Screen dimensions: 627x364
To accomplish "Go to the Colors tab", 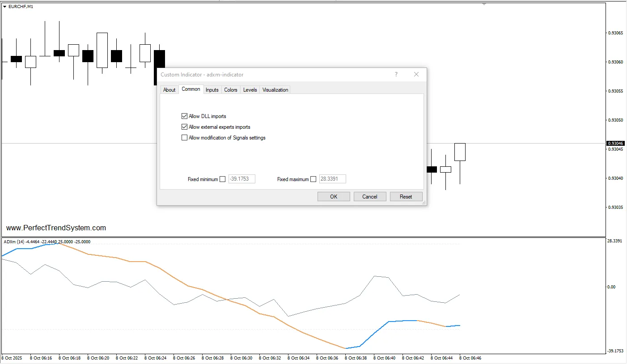I will pos(231,90).
